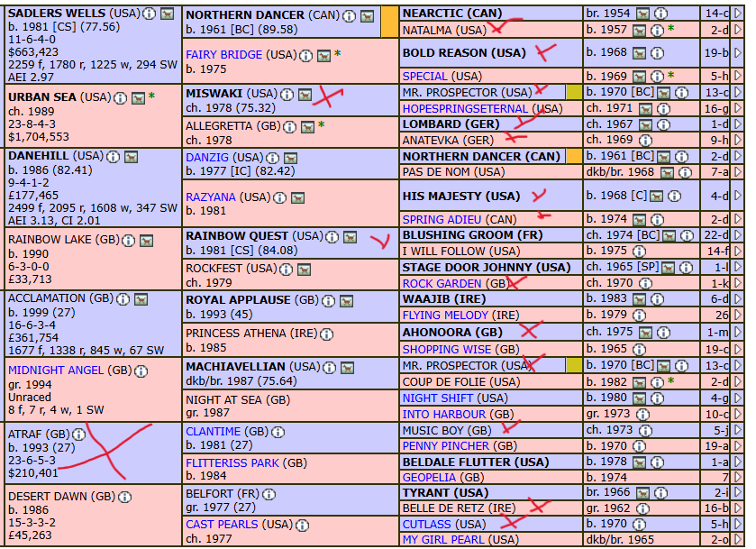Open the photo icon beside Sadlers Wells

(x=168, y=14)
